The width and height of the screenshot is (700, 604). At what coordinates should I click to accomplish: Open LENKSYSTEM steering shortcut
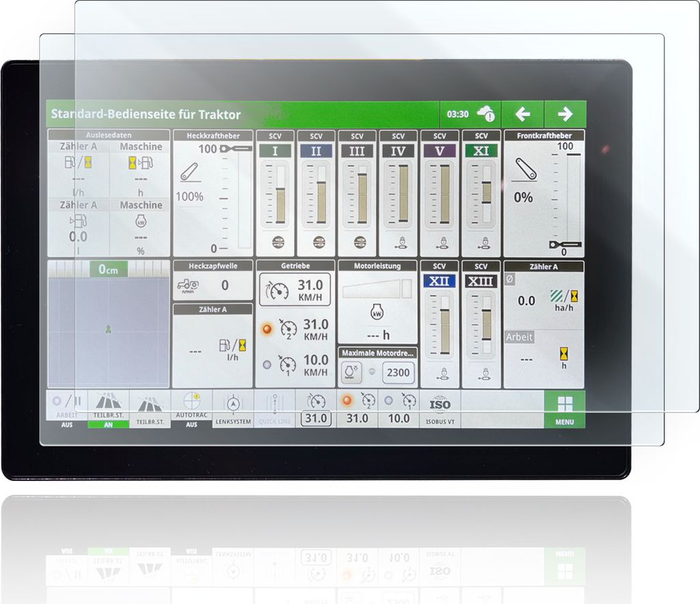tap(233, 409)
